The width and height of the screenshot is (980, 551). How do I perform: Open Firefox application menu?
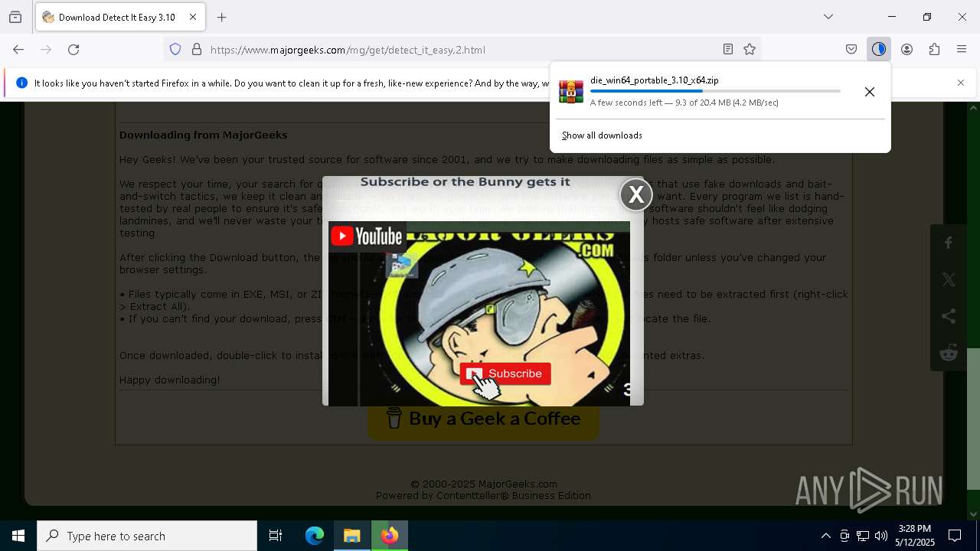962,50
